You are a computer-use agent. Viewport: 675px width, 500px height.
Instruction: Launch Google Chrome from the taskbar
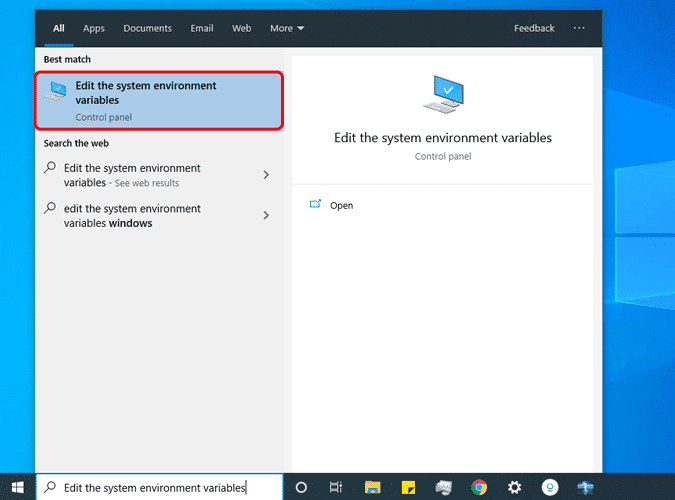coord(479,487)
